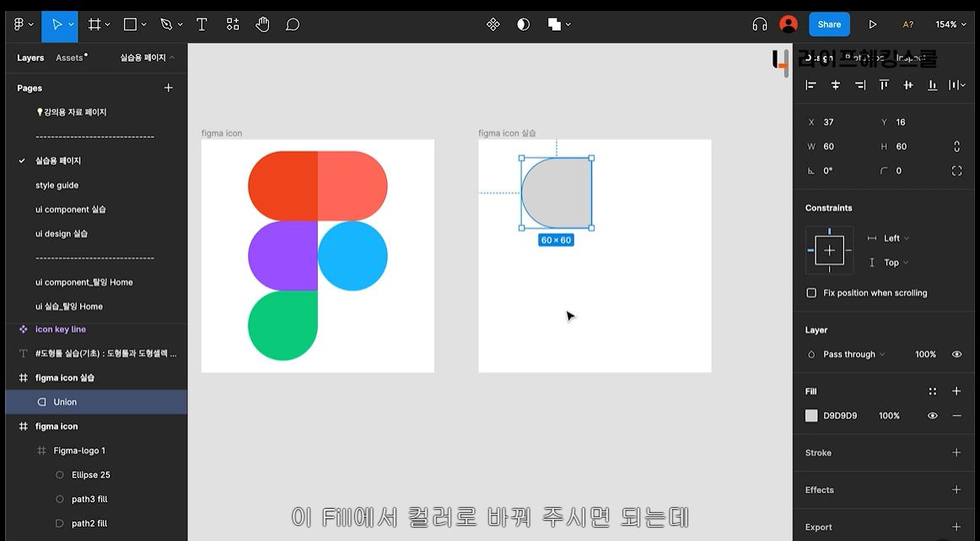
Task: Toggle fill visibility eye icon
Action: [932, 415]
